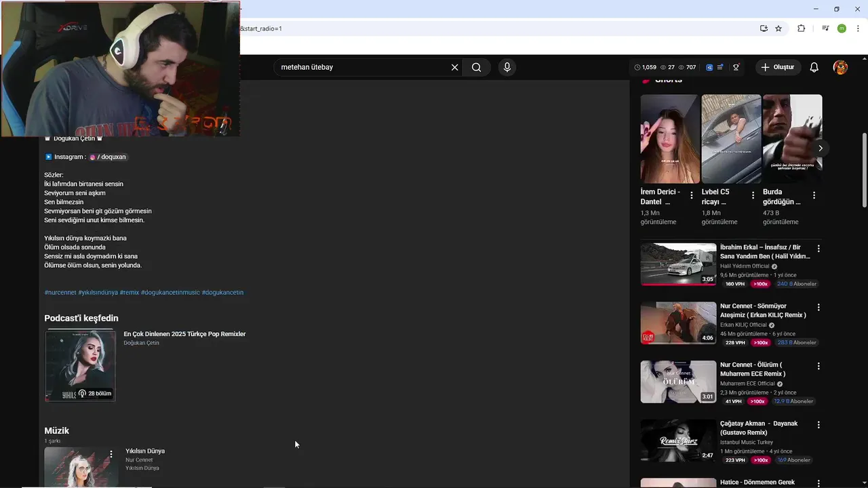Image resolution: width=868 pixels, height=488 pixels.
Task: Play Nur Cennet Ölürüm thumbnail
Action: [x=678, y=382]
